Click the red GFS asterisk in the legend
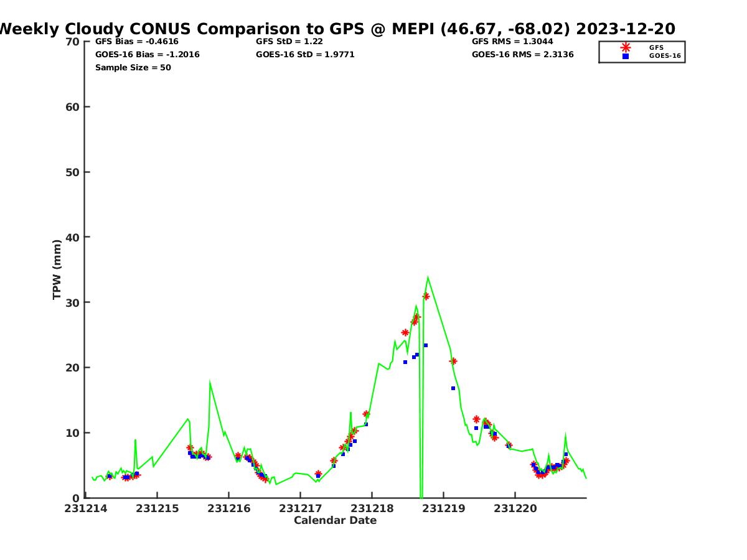 (x=626, y=47)
